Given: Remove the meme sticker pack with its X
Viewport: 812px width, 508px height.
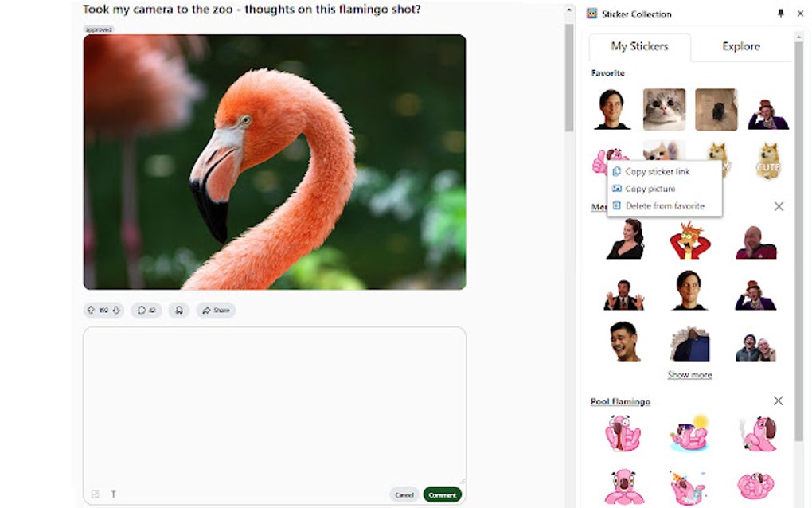Looking at the screenshot, I should 779,206.
